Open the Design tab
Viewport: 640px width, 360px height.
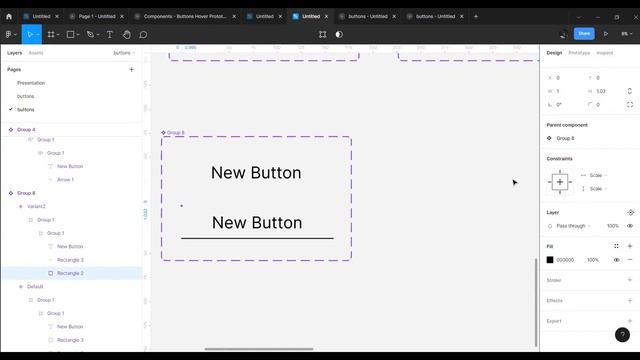tap(554, 53)
